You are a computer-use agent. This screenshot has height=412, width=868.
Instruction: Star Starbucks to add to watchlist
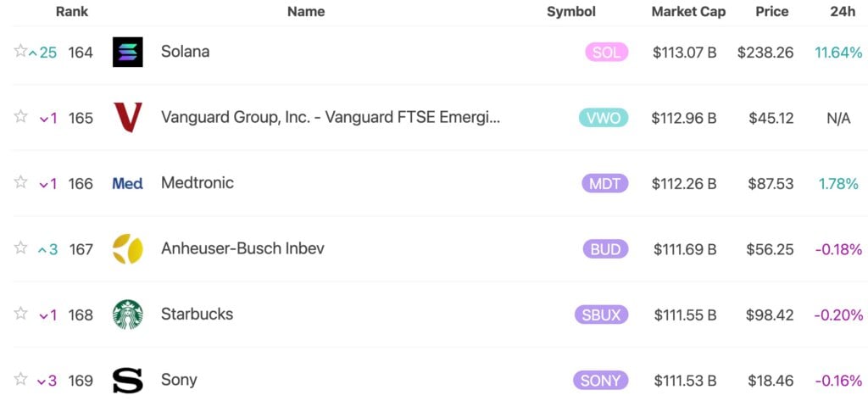(x=20, y=314)
